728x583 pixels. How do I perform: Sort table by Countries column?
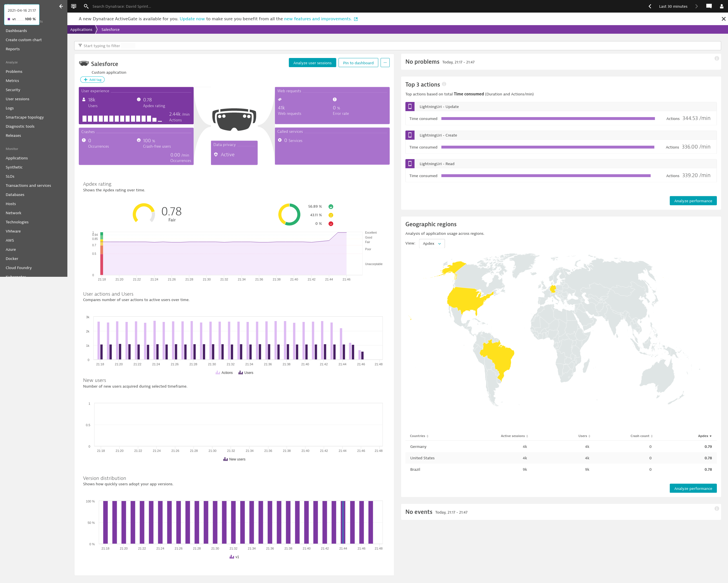[x=419, y=436]
